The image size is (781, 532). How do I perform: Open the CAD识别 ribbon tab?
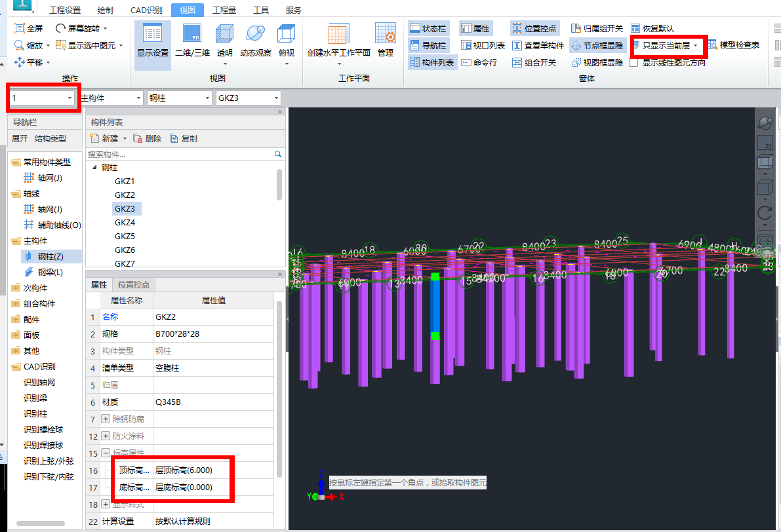146,10
